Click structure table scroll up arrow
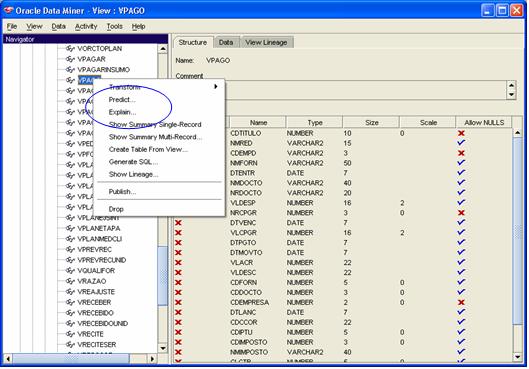 (x=518, y=133)
